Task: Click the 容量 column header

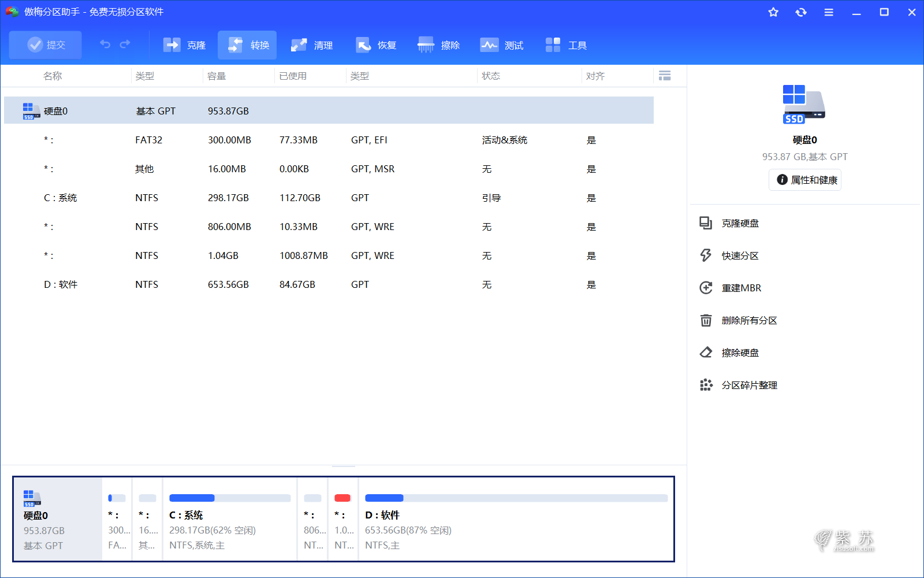Action: pyautogui.click(x=217, y=76)
